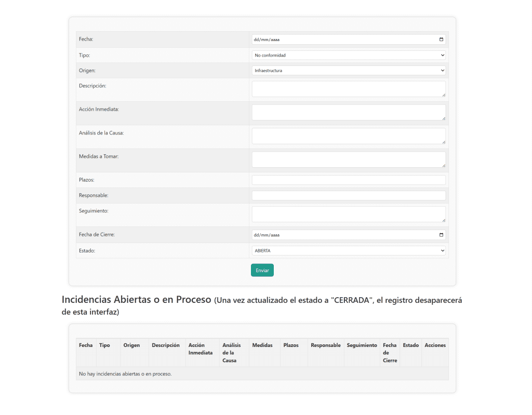Open the calendar picker for Fecha de Cierre
The image size is (532, 415).
(441, 235)
